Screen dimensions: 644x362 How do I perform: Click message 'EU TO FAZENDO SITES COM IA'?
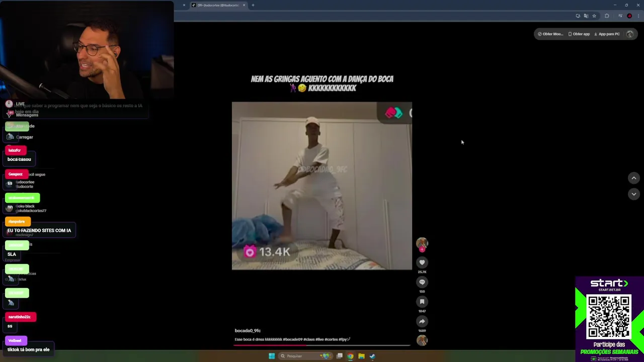point(39,230)
